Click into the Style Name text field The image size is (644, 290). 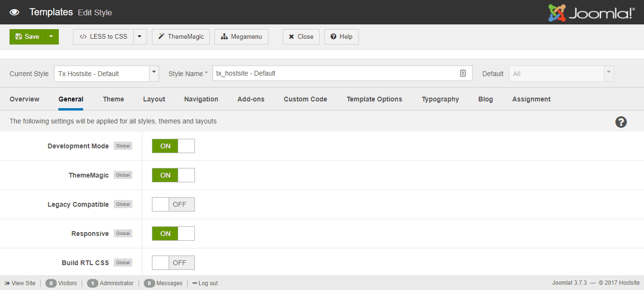[334, 73]
